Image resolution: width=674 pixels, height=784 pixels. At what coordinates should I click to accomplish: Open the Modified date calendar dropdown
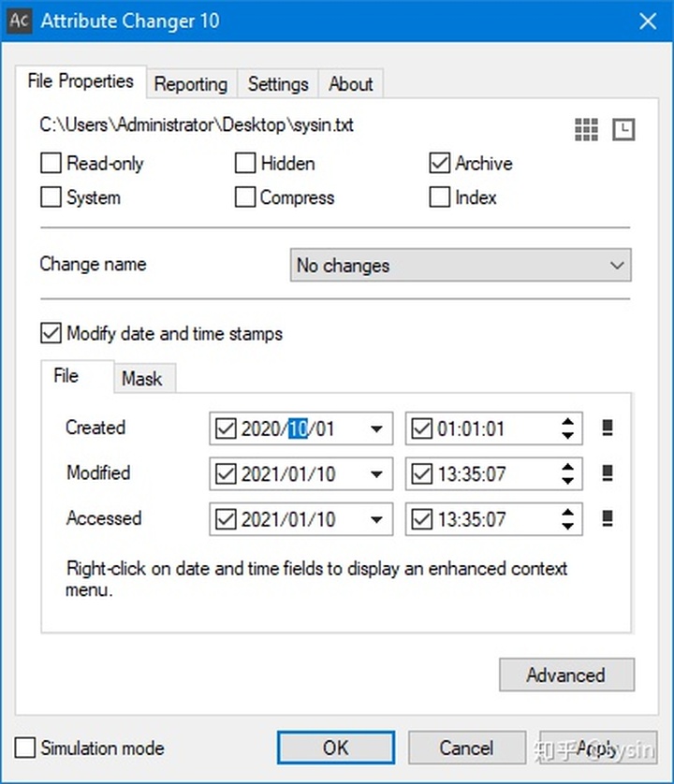pyautogui.click(x=376, y=474)
